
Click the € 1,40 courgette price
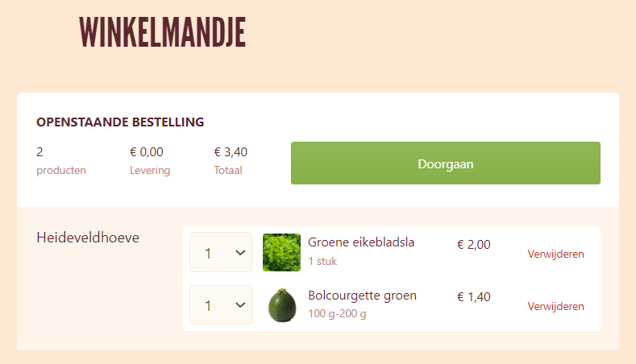[x=474, y=297]
